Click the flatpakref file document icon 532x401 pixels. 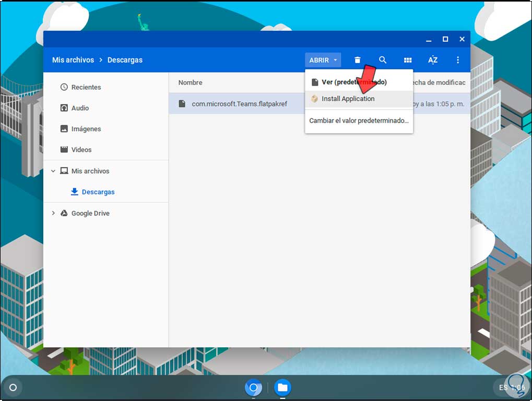[x=182, y=104]
